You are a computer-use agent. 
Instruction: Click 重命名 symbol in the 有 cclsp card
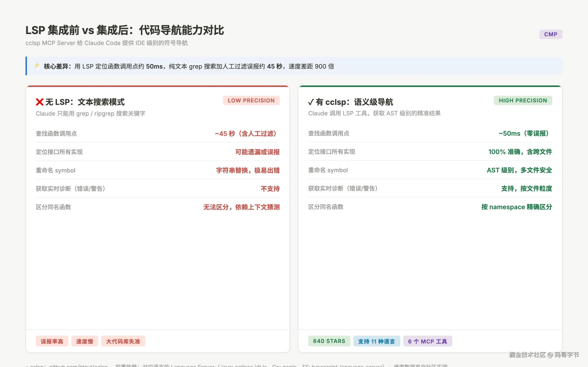[x=328, y=170]
